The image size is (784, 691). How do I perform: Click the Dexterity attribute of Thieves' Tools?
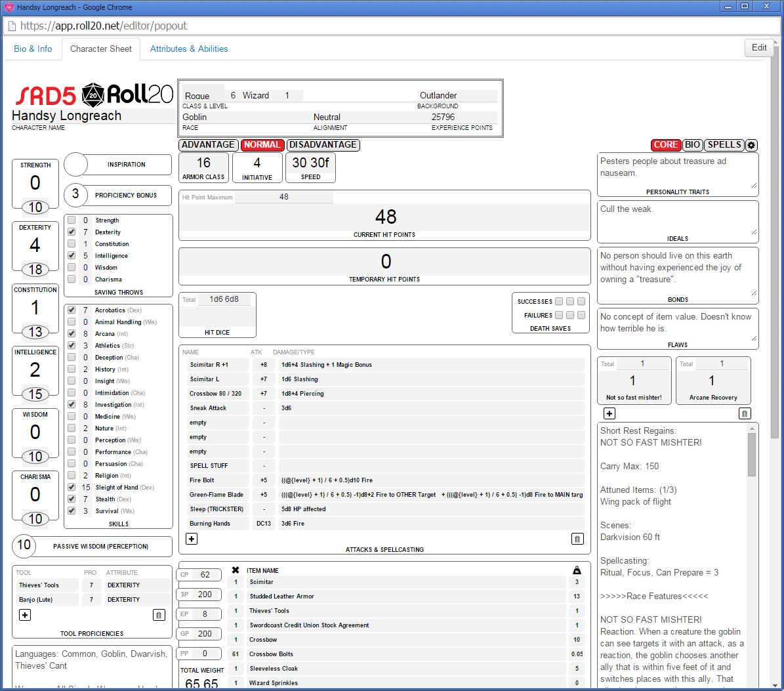click(x=137, y=585)
